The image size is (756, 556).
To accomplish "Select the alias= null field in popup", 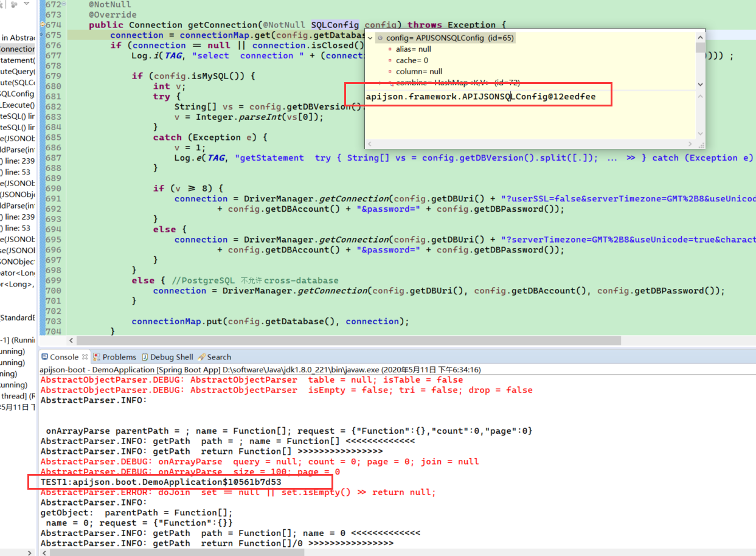I will point(414,49).
